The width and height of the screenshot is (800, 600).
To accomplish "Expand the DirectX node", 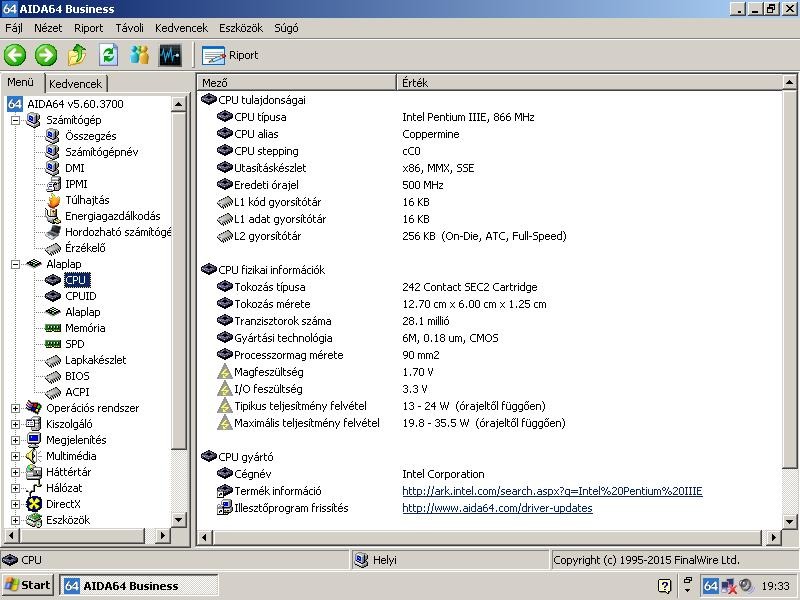I will [x=15, y=504].
